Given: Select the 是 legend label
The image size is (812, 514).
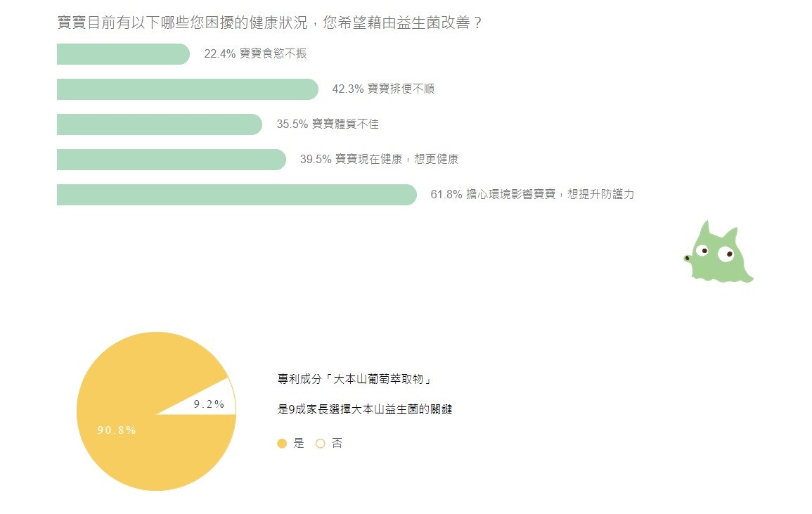Looking at the screenshot, I should pos(299,444).
